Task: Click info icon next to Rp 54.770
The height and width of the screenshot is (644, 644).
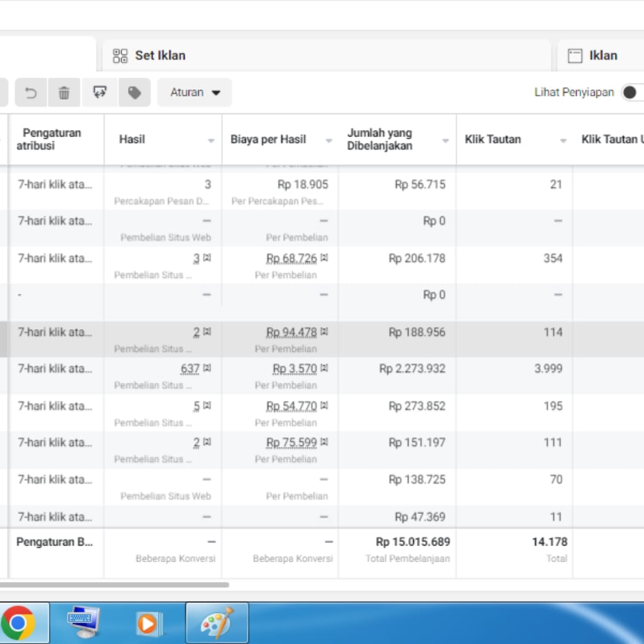Action: (325, 405)
